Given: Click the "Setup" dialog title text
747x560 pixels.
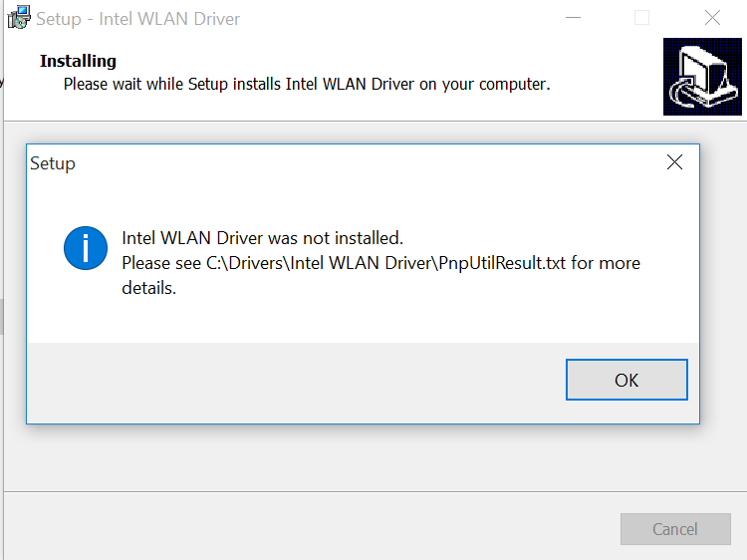Looking at the screenshot, I should click(x=53, y=162).
